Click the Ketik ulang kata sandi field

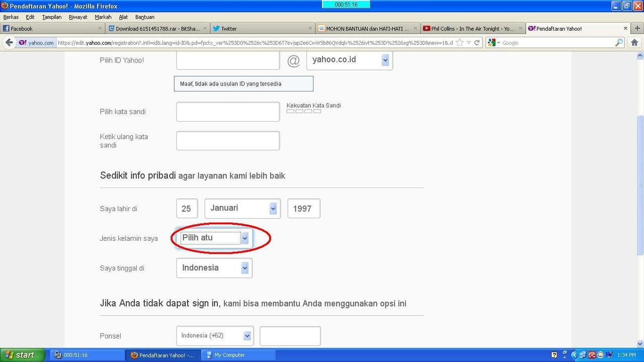tap(228, 141)
